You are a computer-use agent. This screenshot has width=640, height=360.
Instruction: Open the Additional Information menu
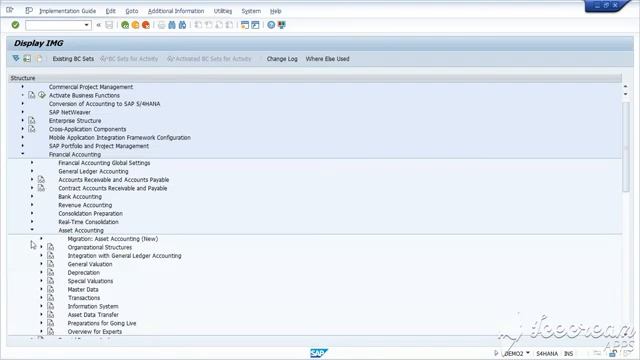coord(176,11)
